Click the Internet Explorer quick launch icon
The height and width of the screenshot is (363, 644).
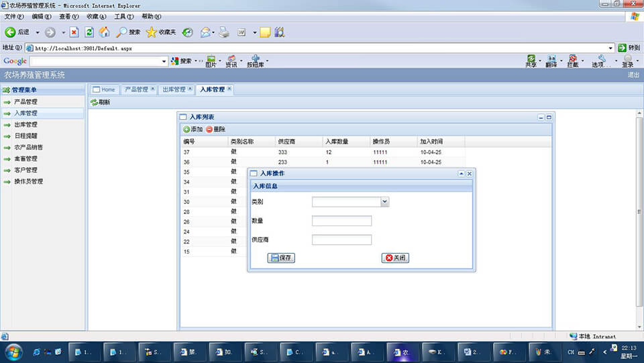point(36,352)
